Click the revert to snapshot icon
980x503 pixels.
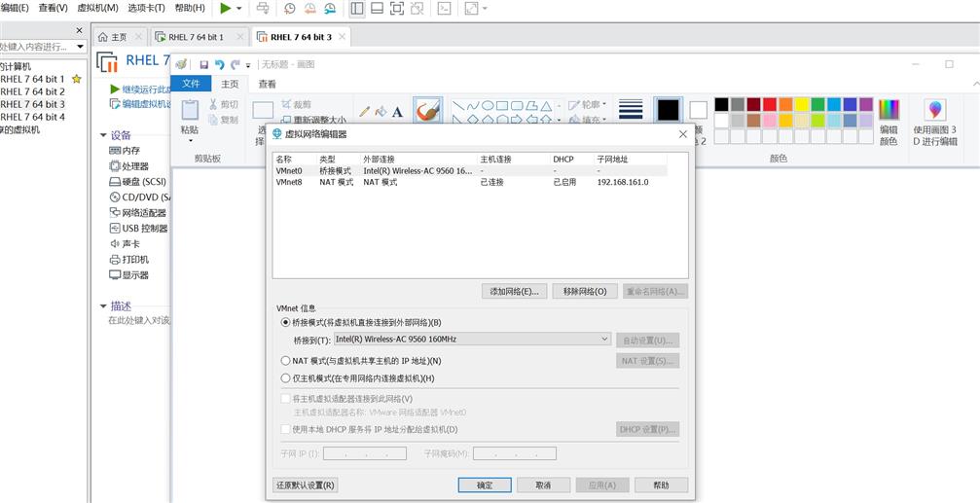(x=310, y=8)
